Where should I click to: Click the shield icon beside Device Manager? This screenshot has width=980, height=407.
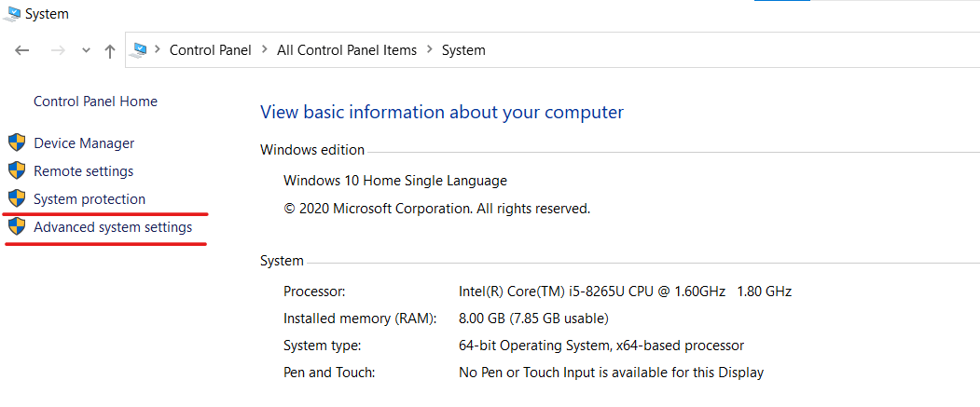click(17, 143)
